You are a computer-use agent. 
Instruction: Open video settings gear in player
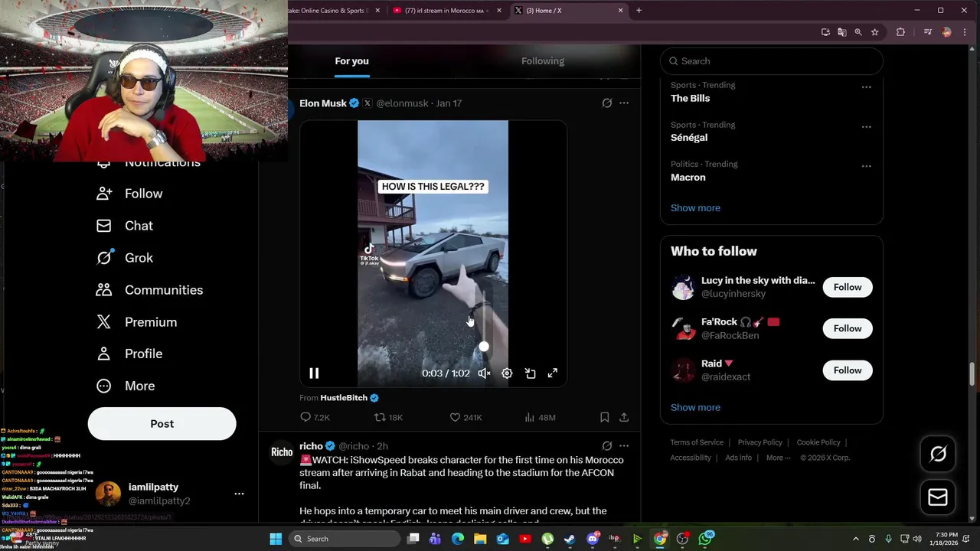pyautogui.click(x=507, y=373)
